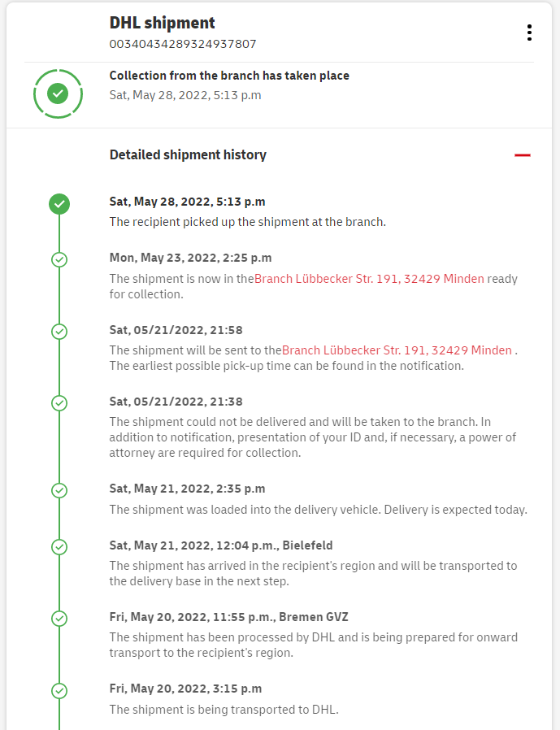Click the checkmark next to Bielefeld arrival entry

(59, 547)
